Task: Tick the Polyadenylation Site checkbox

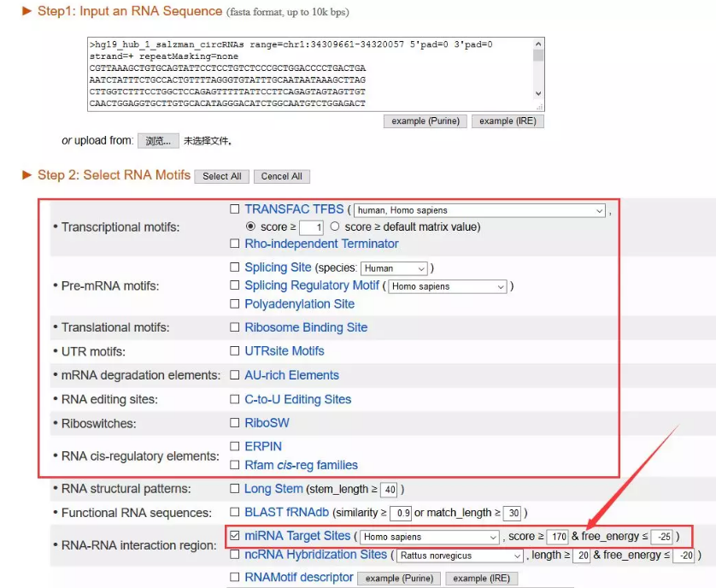Action: tap(235, 304)
